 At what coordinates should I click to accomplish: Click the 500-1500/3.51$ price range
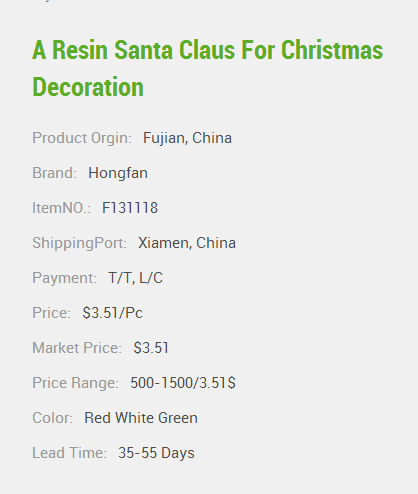183,383
